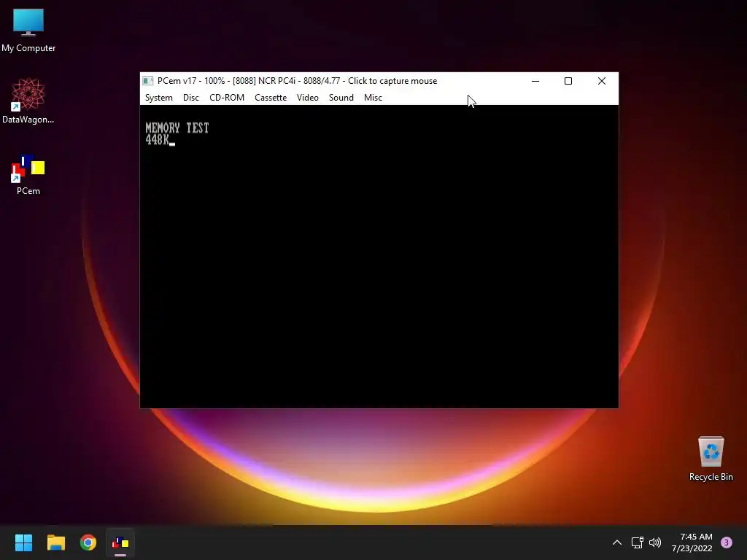The width and height of the screenshot is (747, 560).
Task: Select the Recycle Bin icon
Action: [x=711, y=459]
